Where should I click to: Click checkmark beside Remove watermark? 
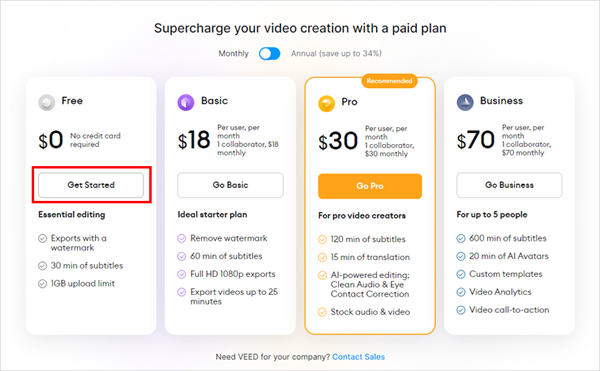click(181, 239)
